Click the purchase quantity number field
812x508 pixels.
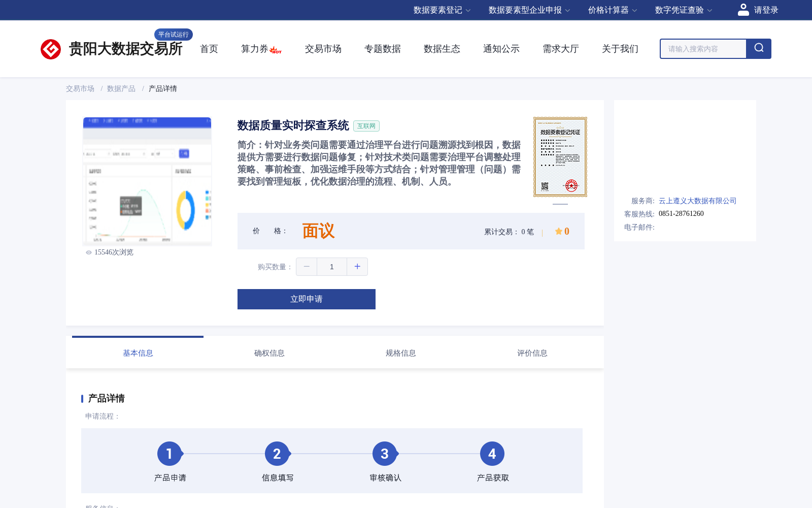point(332,267)
